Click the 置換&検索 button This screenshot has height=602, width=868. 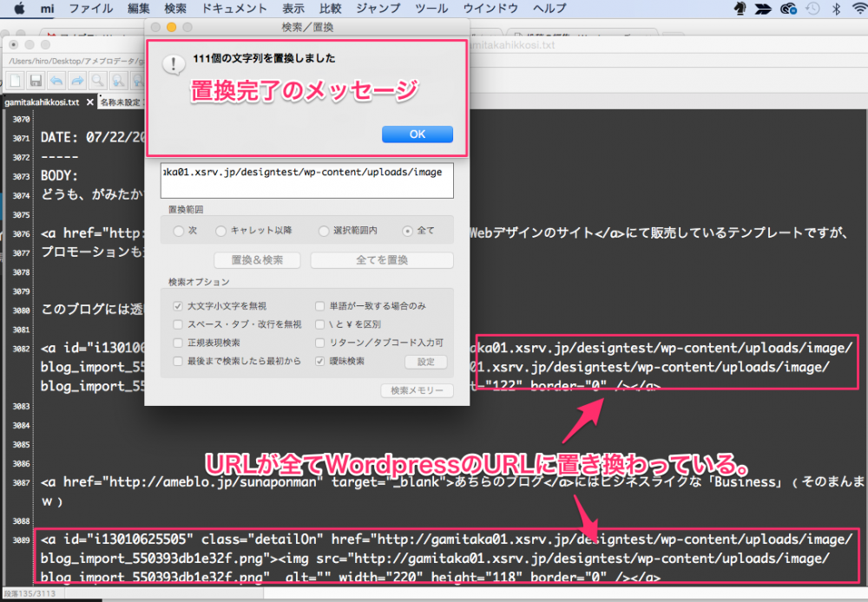click(x=258, y=260)
